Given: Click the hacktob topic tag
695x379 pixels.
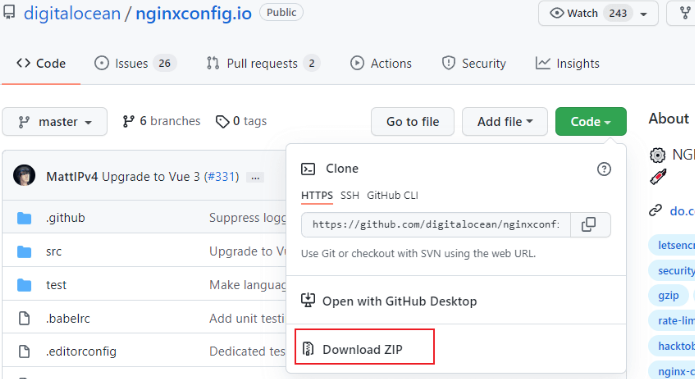Looking at the screenshot, I should tap(672, 346).
